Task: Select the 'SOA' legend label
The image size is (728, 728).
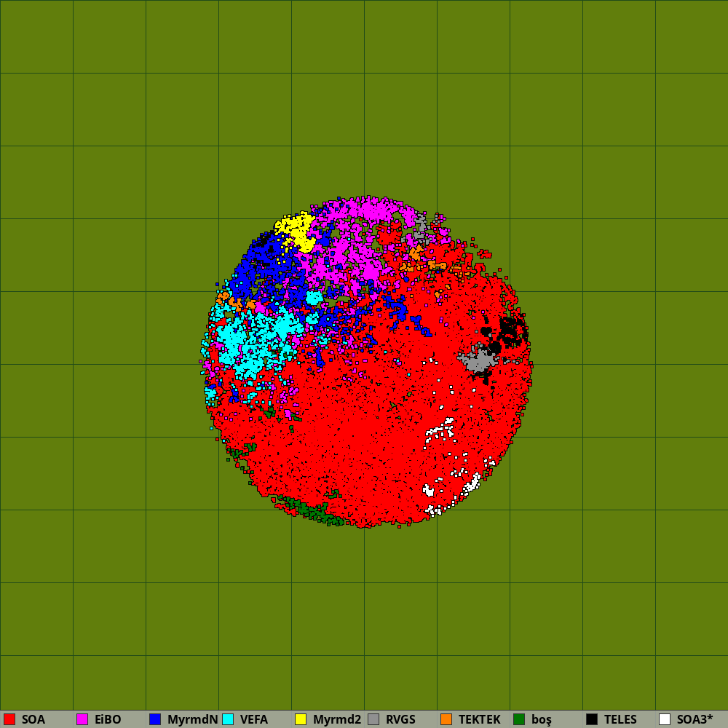Action: point(33,720)
